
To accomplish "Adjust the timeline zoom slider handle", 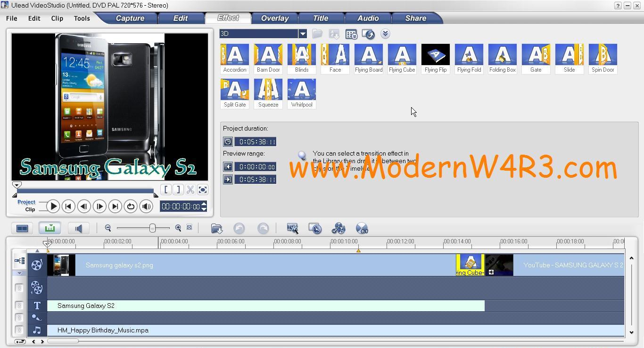I will (x=152, y=228).
